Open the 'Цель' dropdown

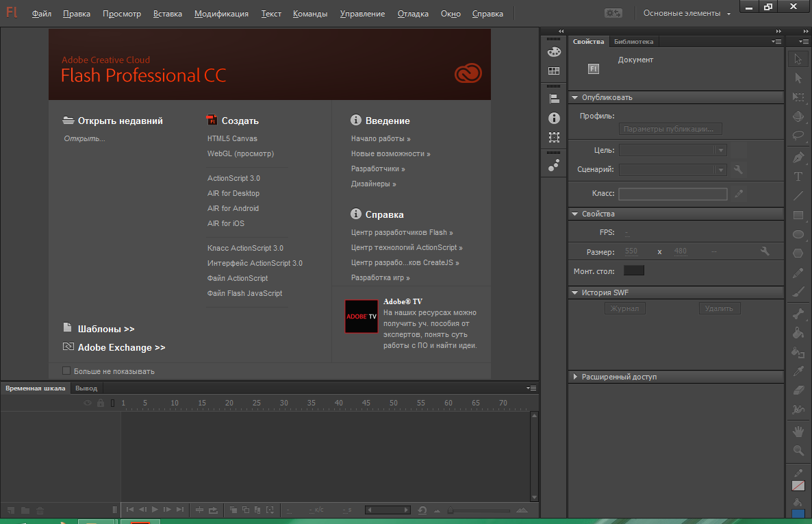[673, 150]
